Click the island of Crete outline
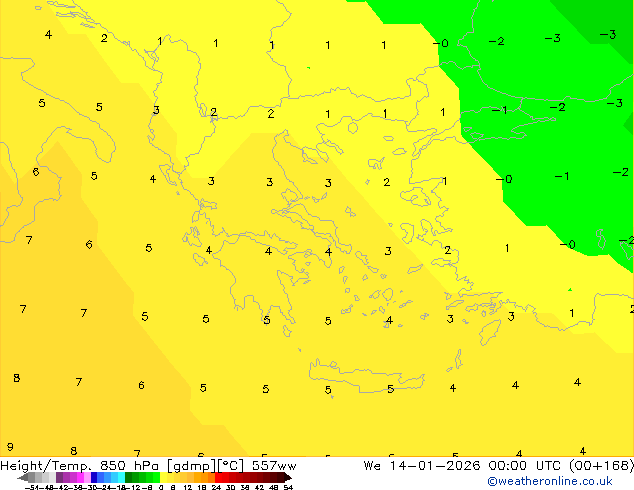 pos(366,375)
